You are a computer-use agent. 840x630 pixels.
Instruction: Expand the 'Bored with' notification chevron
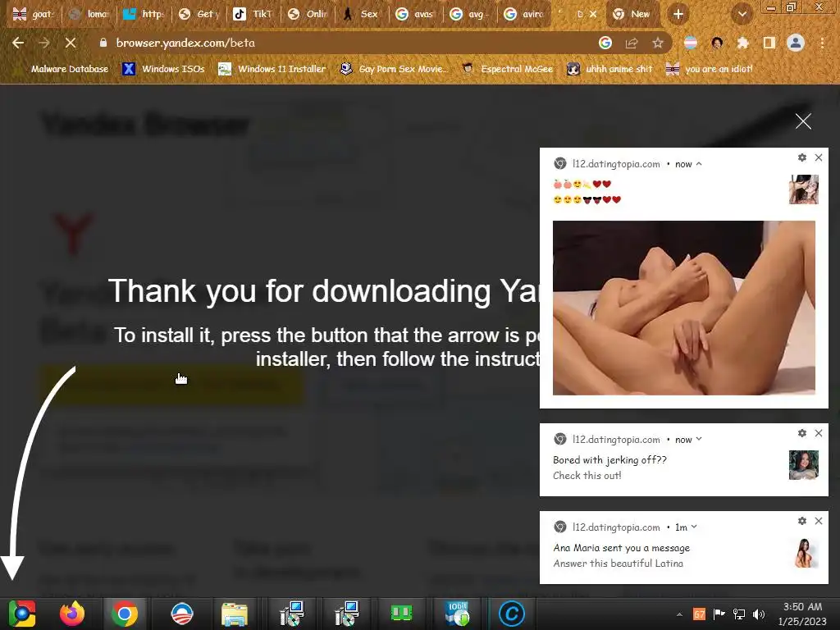tap(699, 440)
